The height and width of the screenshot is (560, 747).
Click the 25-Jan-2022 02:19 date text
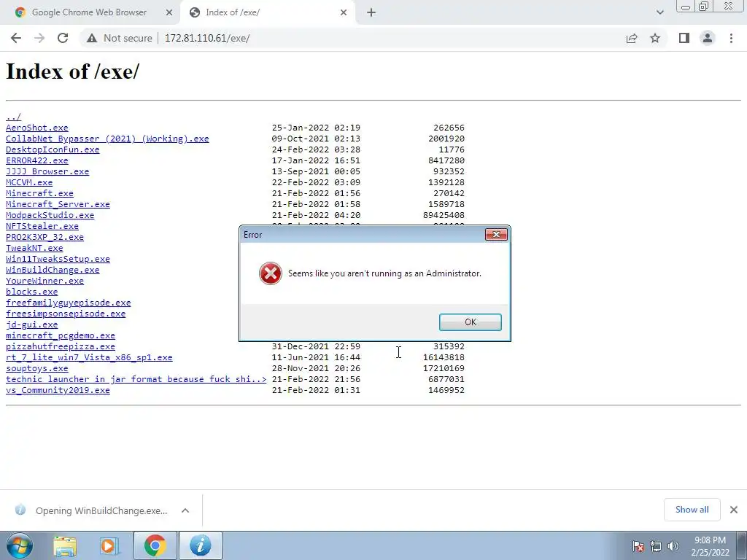coord(316,128)
